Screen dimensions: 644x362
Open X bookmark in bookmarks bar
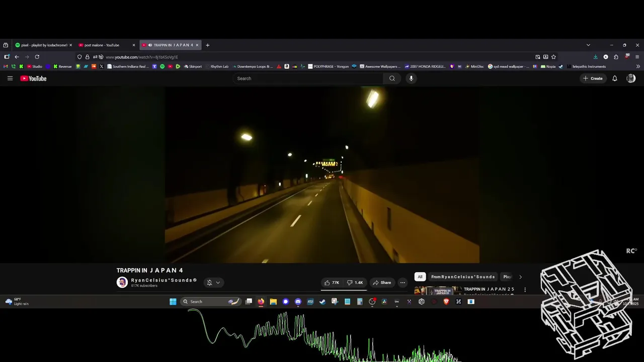pyautogui.click(x=102, y=66)
